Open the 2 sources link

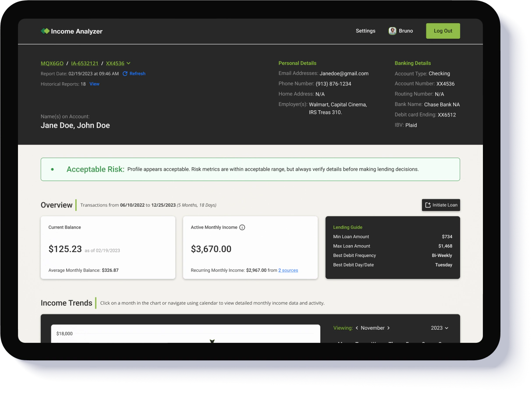point(288,270)
